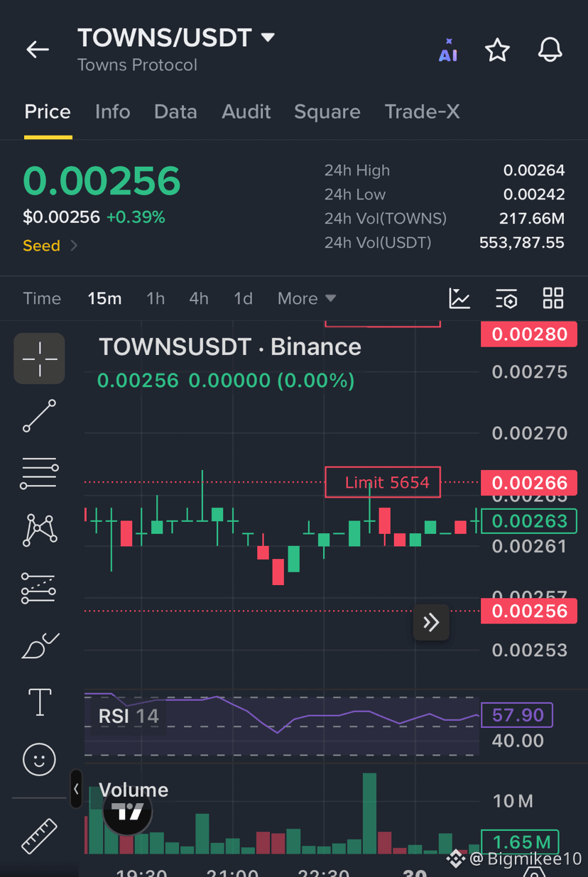Open the chart drawing/line chart icon
The image size is (588, 877).
point(459,298)
